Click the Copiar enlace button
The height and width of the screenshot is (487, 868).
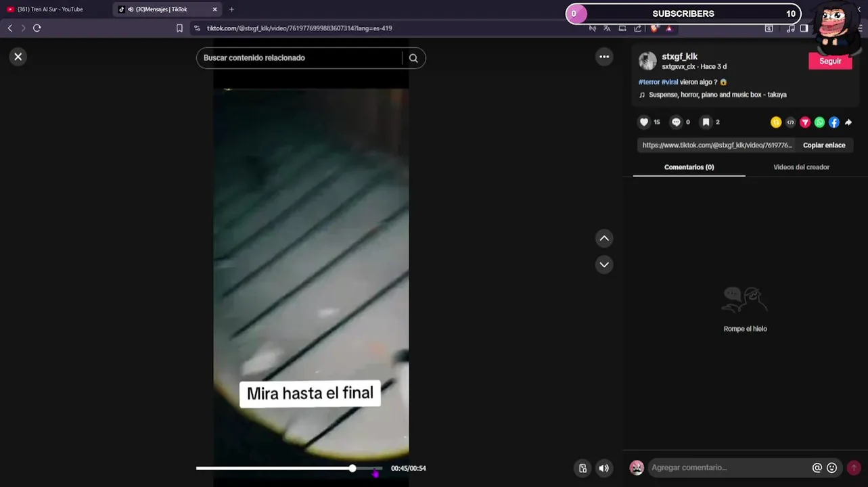tap(824, 145)
